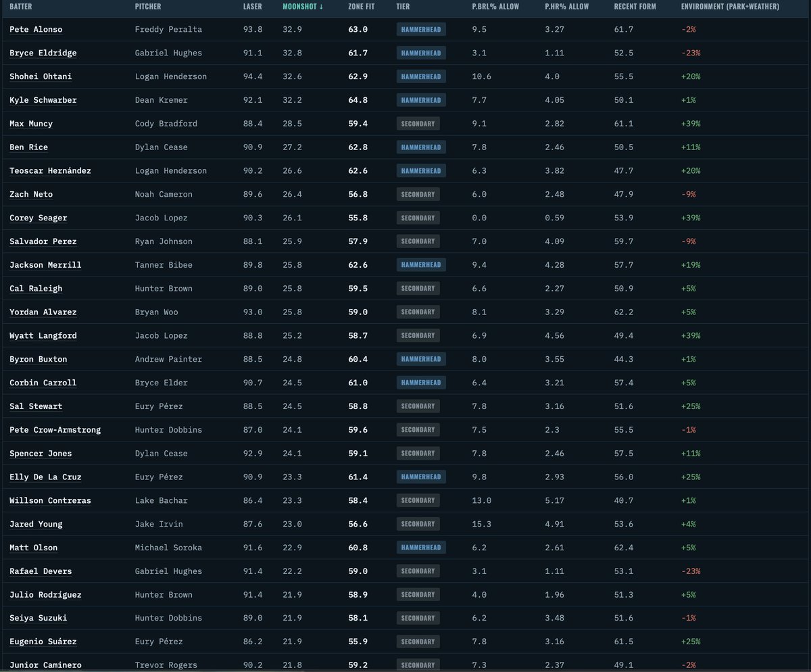811x672 pixels.
Task: Select pitcher Noah Cameron cell
Action: (x=164, y=195)
